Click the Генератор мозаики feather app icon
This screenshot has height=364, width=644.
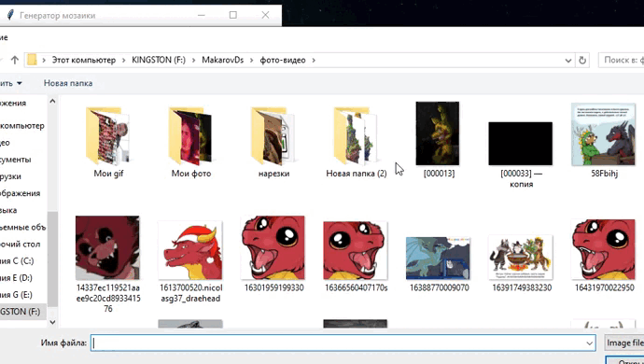click(x=10, y=15)
